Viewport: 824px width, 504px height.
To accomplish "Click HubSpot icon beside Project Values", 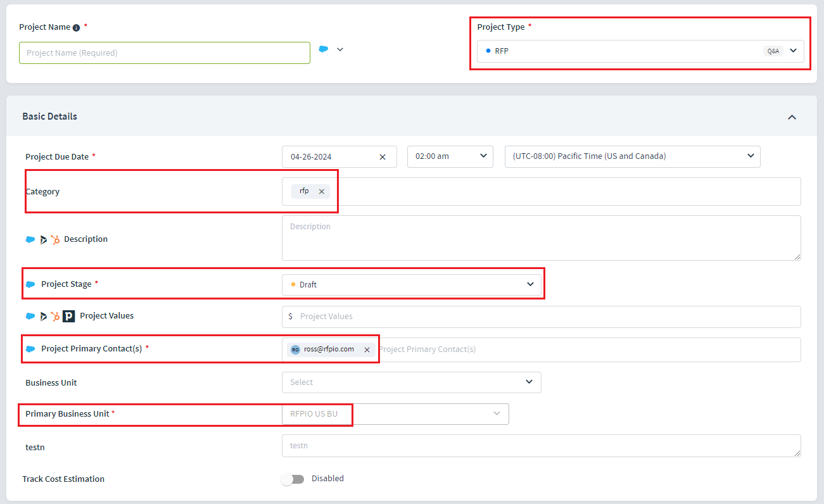I will coord(55,316).
